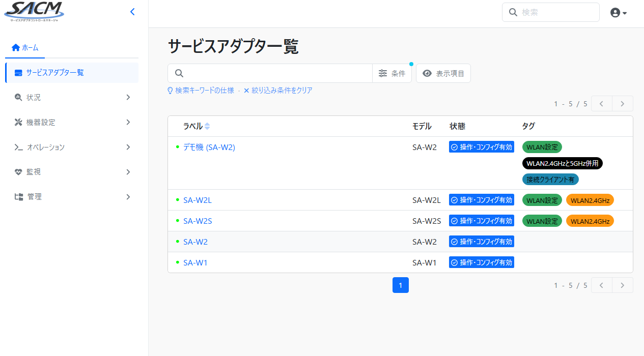Expand the 監視 sidebar section
Image resolution: width=644 pixels, height=356 pixels.
(x=72, y=172)
